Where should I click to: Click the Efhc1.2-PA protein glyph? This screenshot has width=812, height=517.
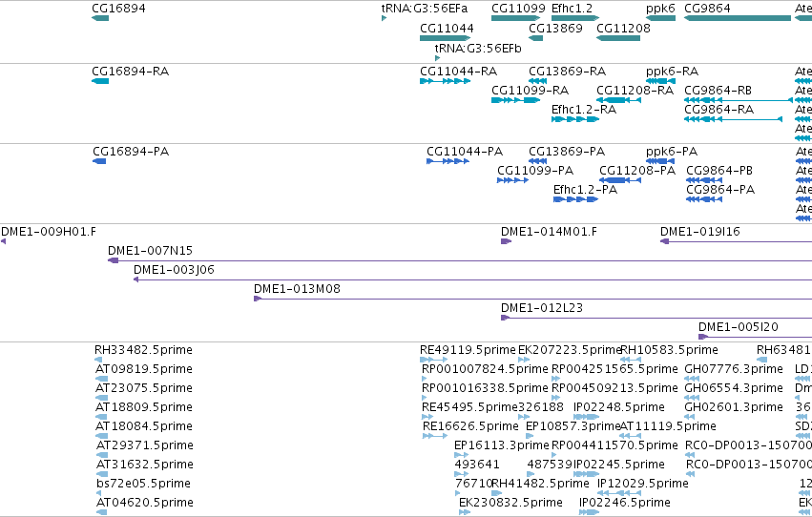click(x=576, y=199)
